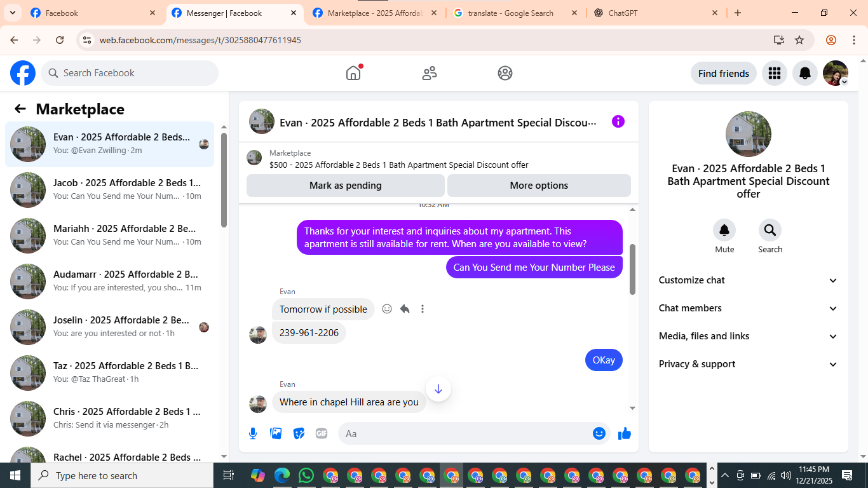Click the Mark as pending button
Screen dimensions: 868x488
tap(346, 186)
